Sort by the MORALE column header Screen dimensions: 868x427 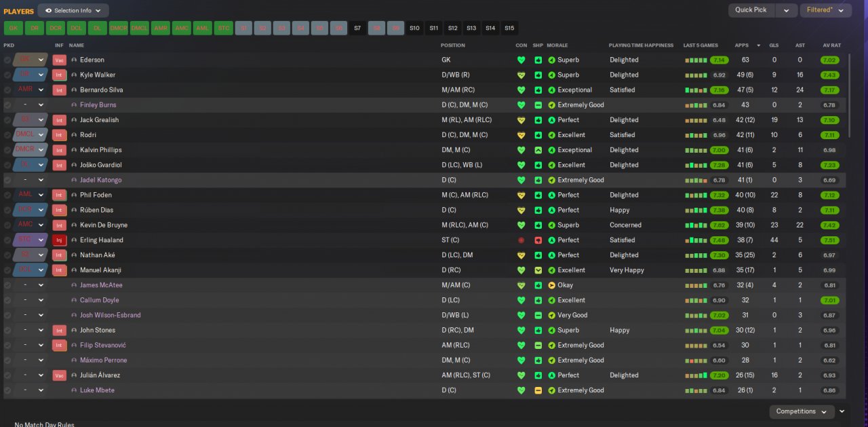click(557, 45)
